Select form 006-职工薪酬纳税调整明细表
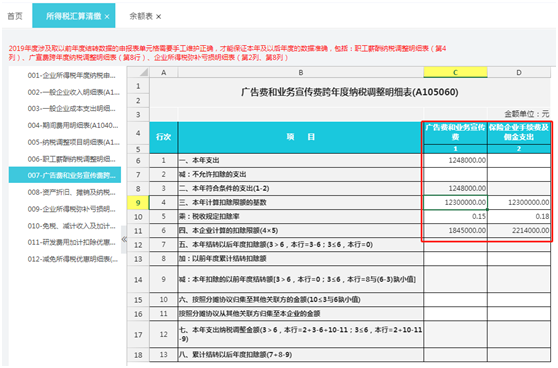This screenshot has width=558, height=368. click(x=72, y=159)
